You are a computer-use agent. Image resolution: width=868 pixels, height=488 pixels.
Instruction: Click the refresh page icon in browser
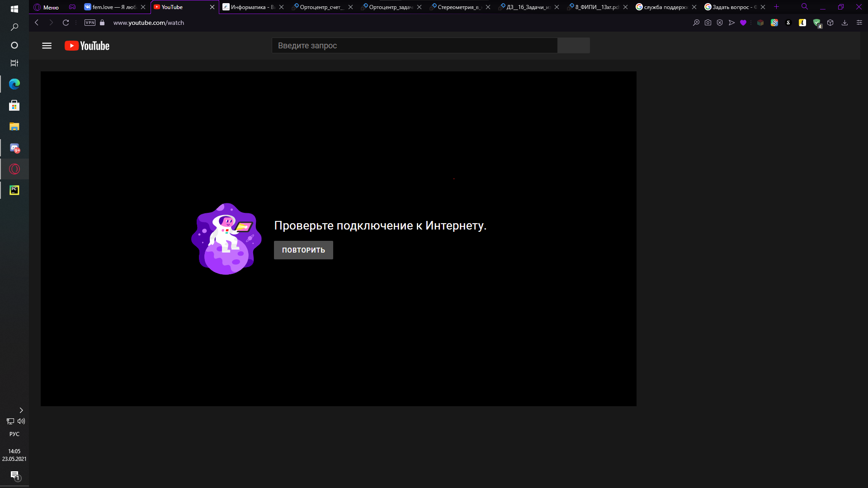tap(66, 23)
